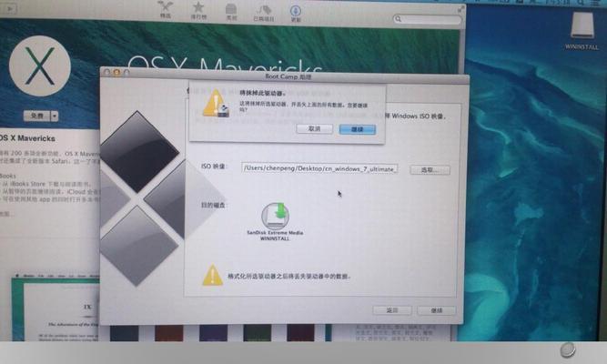Cancel (取消) the erase-drive warning sheet
Screen dimensions: 607x364
point(314,128)
